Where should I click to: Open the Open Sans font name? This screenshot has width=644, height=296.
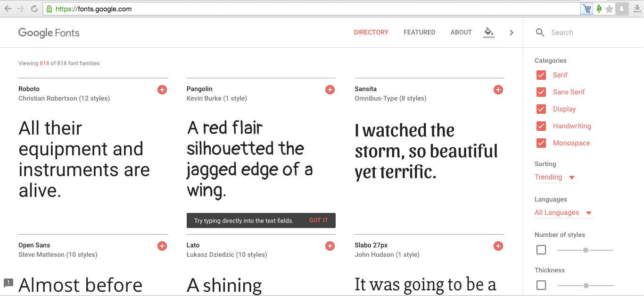click(34, 245)
